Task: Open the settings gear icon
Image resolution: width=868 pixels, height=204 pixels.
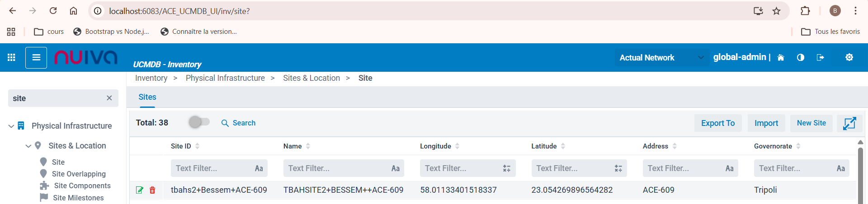Action: tap(849, 57)
